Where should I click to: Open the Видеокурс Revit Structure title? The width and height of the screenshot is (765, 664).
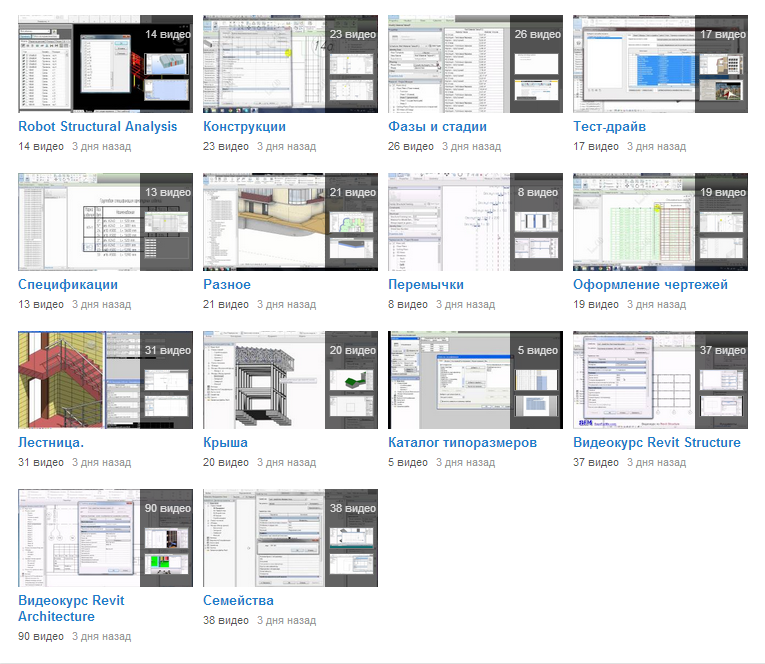tap(657, 443)
